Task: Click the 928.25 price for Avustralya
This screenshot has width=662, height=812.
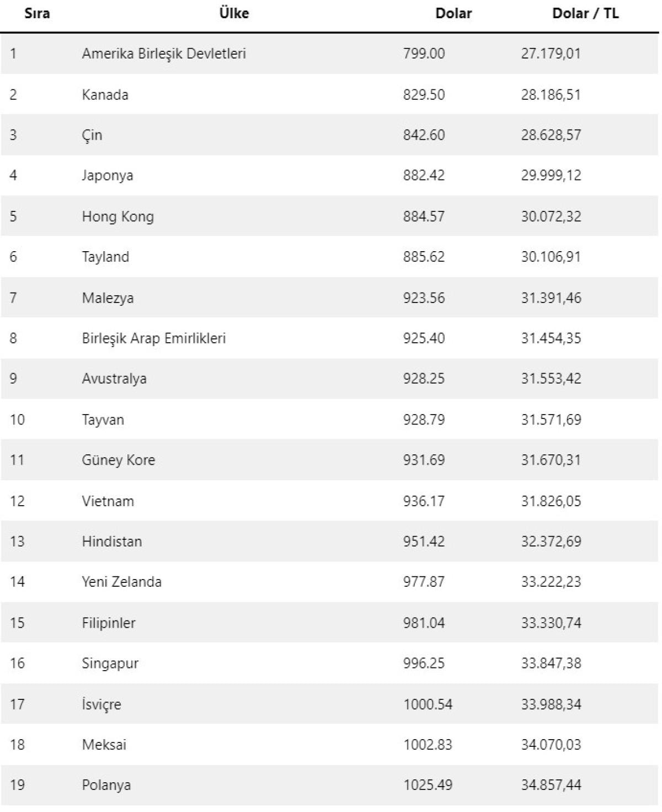Action: [x=423, y=379]
